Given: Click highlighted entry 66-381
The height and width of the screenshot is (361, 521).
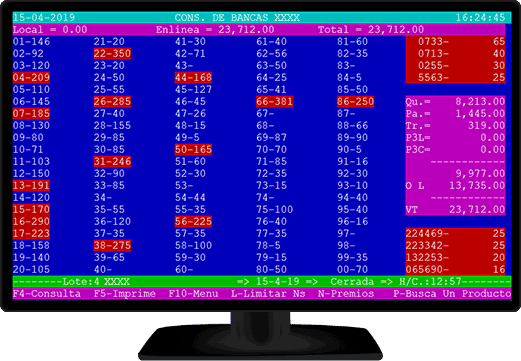Looking at the screenshot, I should tap(274, 102).
